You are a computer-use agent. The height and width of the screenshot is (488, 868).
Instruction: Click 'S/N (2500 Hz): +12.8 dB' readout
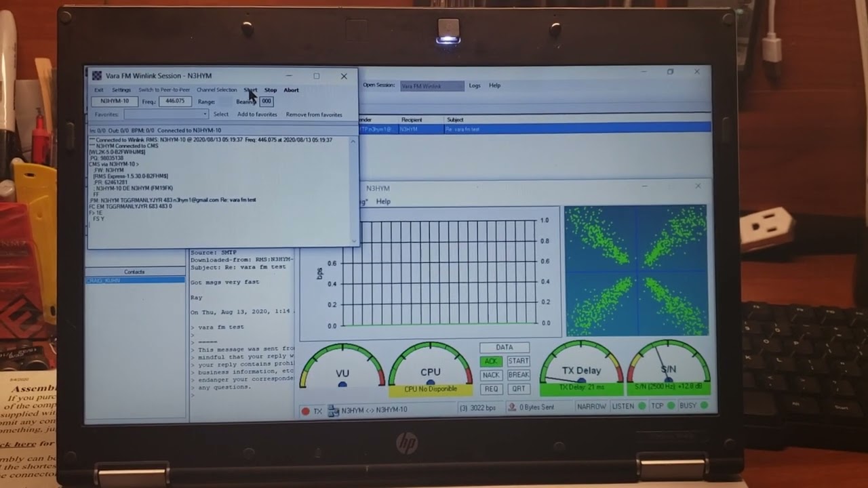pos(669,388)
